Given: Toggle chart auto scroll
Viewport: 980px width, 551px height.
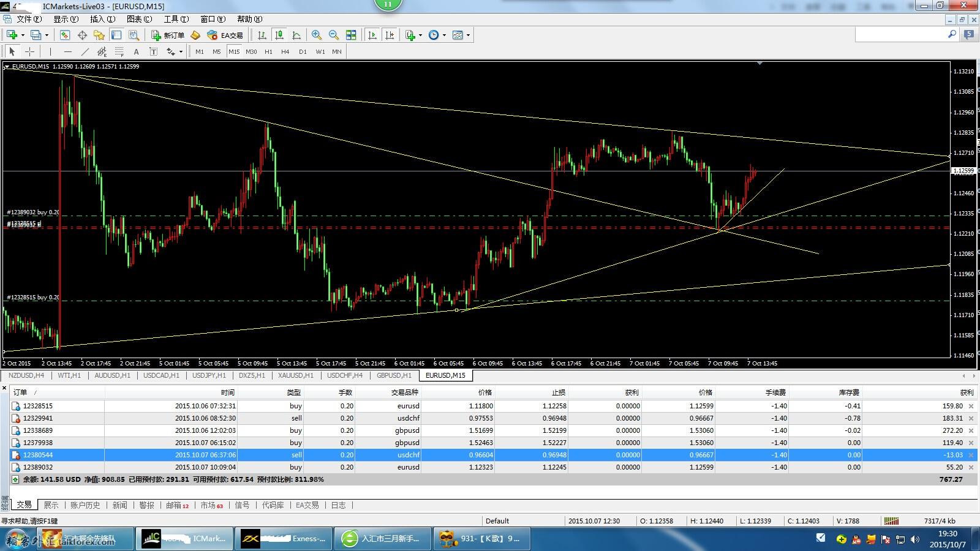Looking at the screenshot, I should 372,35.
